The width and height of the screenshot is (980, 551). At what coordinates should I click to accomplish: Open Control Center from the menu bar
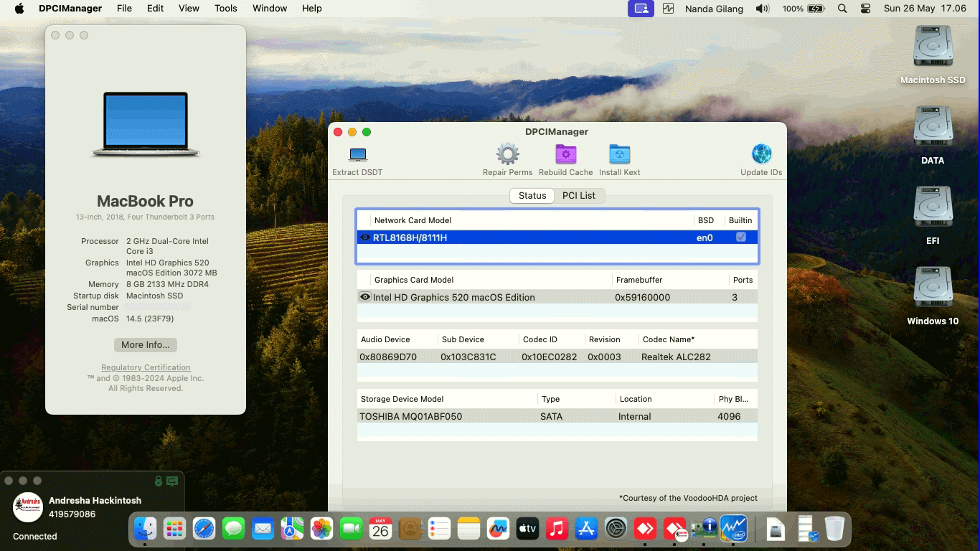click(x=865, y=9)
